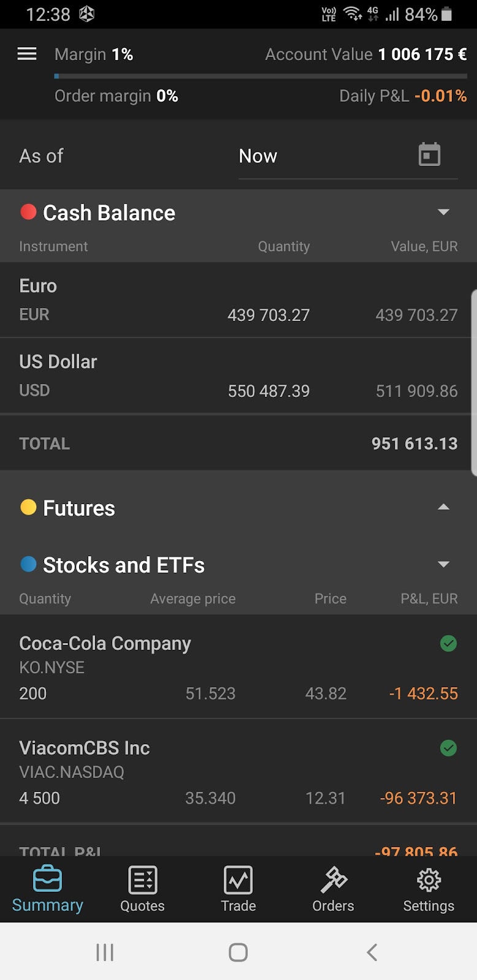Click the yellow Futures color dot
The image size is (477, 980).
pyautogui.click(x=28, y=507)
